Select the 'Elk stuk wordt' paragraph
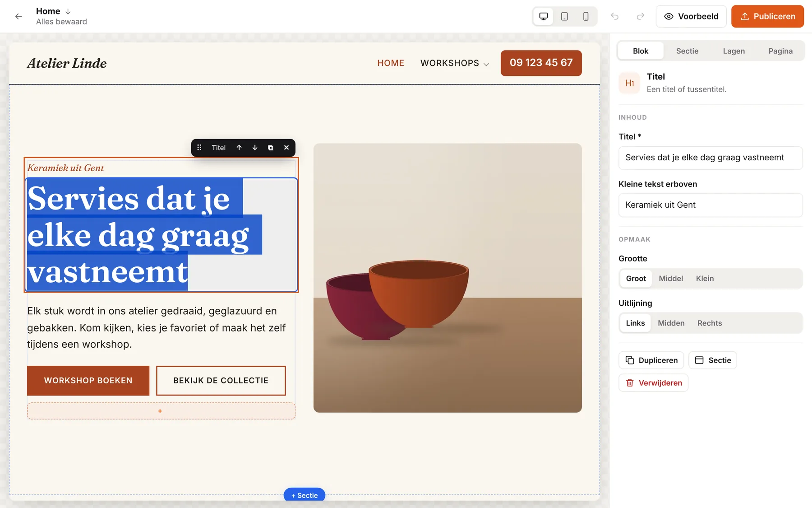The width and height of the screenshot is (812, 508). (x=157, y=327)
